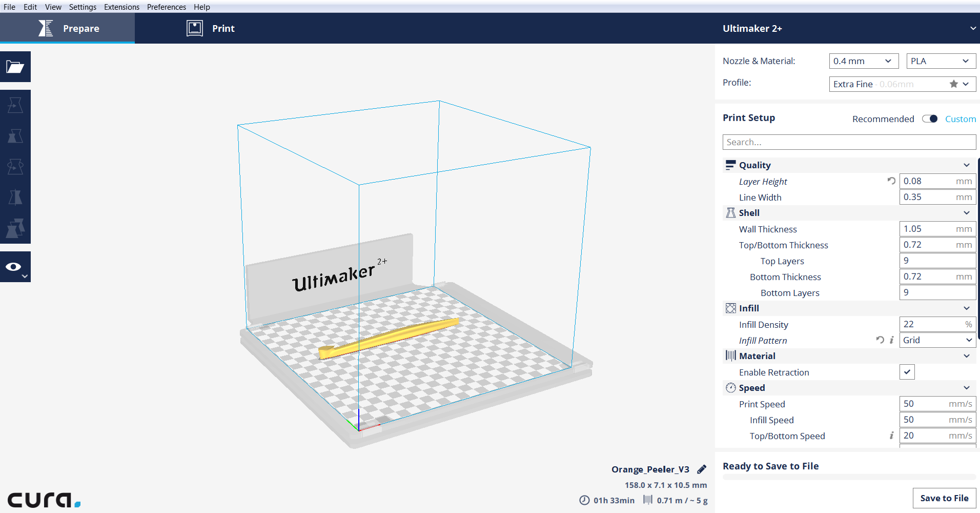This screenshot has height=513, width=980.
Task: Click the Line Width value field
Action: [937, 197]
